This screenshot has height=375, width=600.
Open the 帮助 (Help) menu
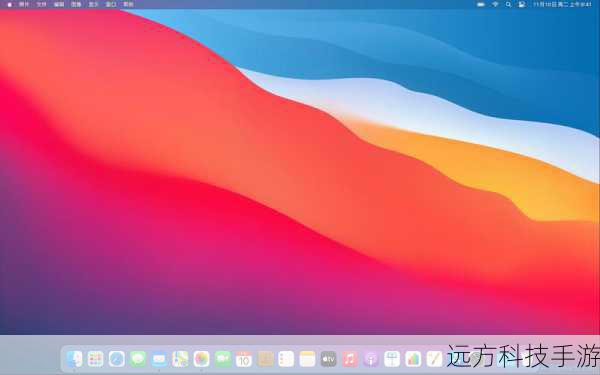[x=128, y=4]
